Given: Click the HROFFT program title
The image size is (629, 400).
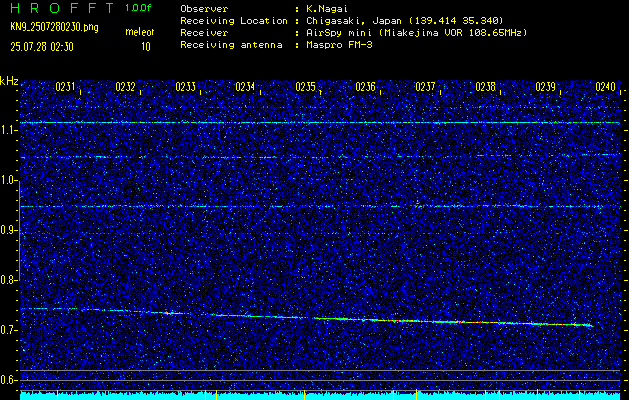Looking at the screenshot, I should coord(63,8).
